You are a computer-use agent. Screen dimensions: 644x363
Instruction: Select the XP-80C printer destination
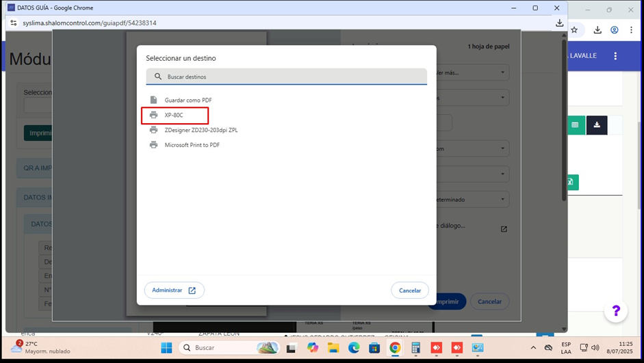[174, 115]
